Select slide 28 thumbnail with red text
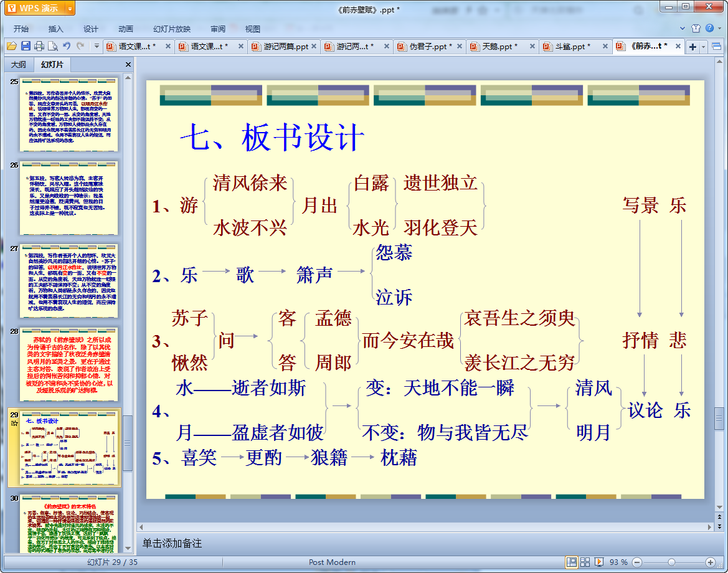 pos(69,364)
